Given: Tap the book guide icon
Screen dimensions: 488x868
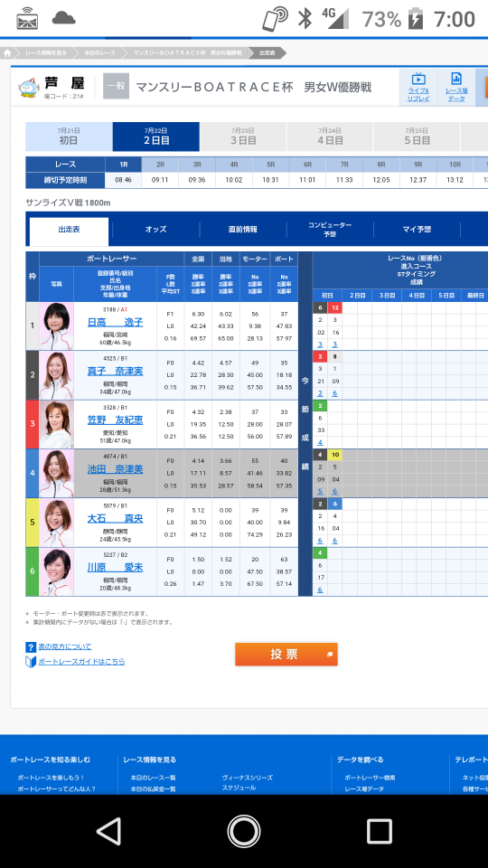Looking at the screenshot, I should 31,662.
